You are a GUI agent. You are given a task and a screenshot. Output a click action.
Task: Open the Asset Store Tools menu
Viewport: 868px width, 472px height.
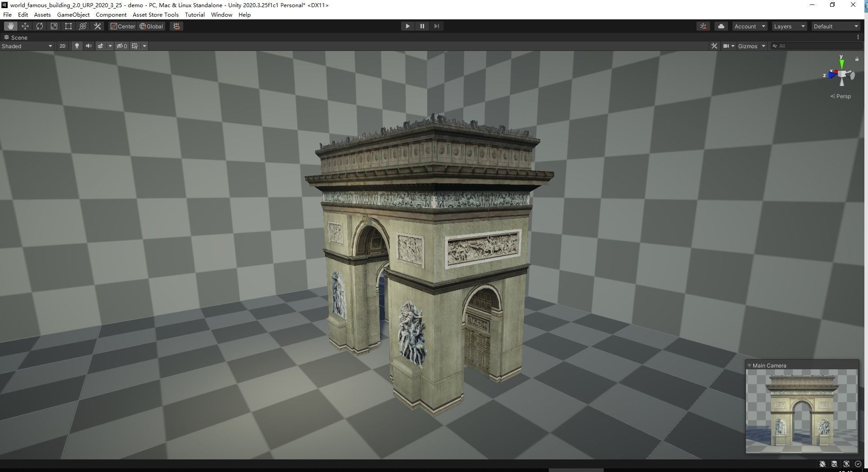coord(156,14)
